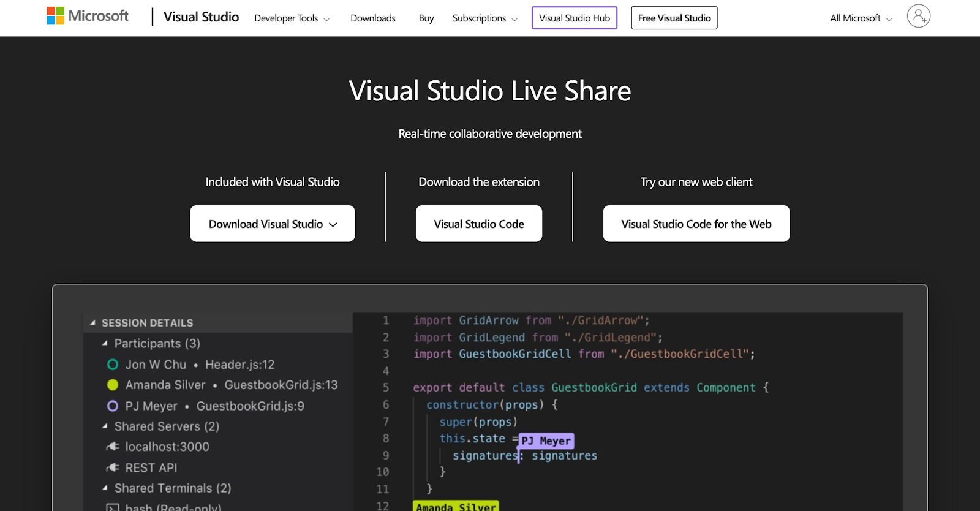Click the plug icon beside REST API
The image size is (980, 511).
[113, 467]
